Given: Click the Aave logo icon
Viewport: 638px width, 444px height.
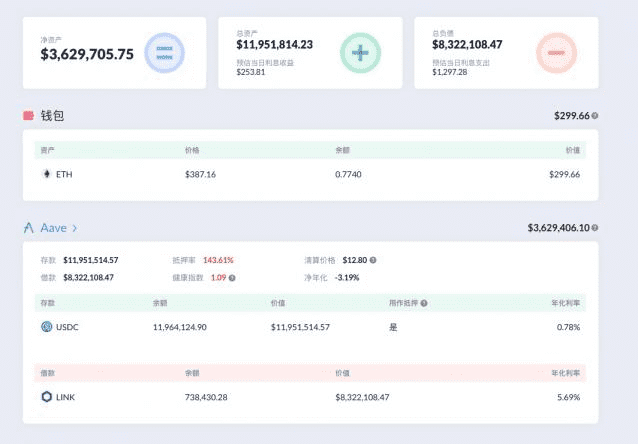Looking at the screenshot, I should click(x=28, y=227).
